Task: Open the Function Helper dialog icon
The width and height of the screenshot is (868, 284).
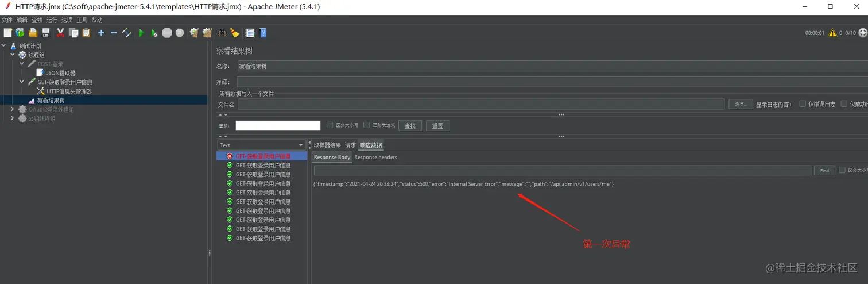Action: click(x=250, y=33)
